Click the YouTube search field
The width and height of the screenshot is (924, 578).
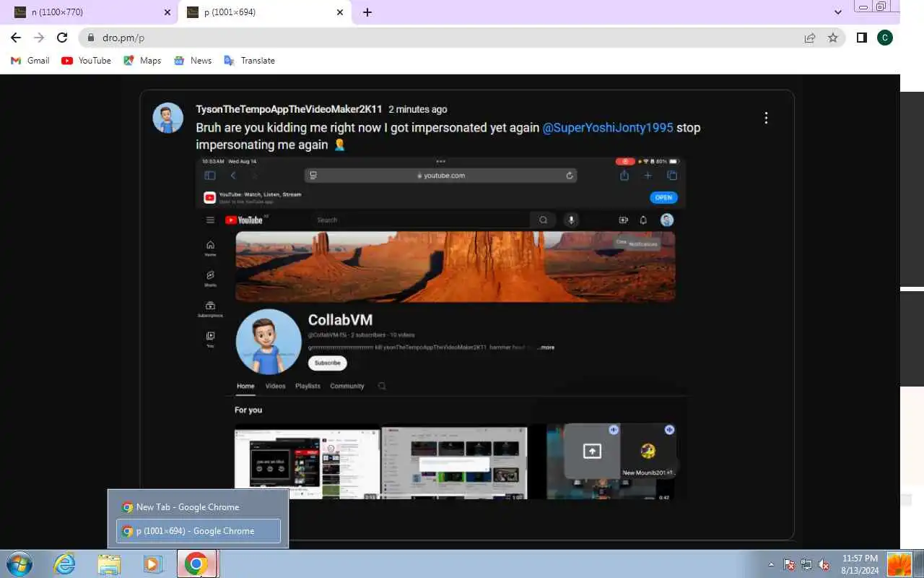(x=422, y=220)
